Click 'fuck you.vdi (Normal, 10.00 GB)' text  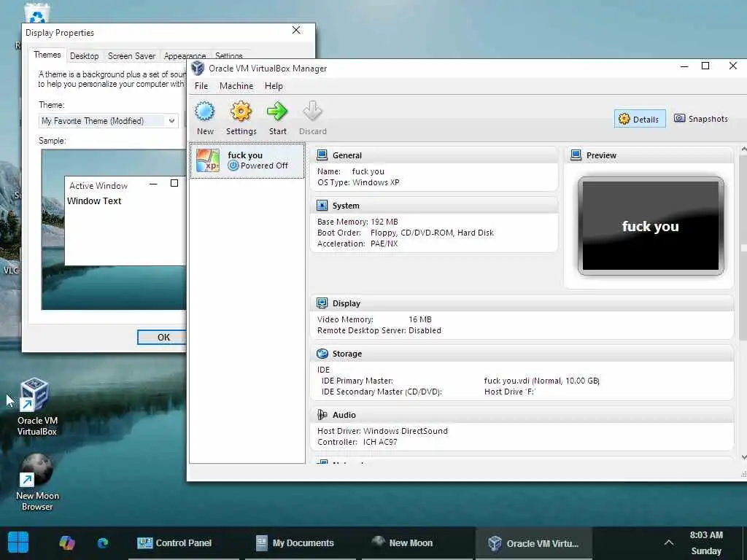(542, 381)
